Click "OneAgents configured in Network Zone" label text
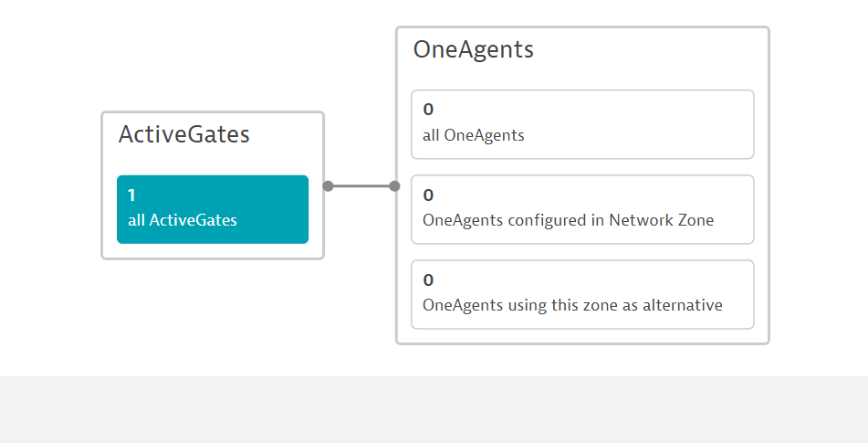Screen dimensions: 868x443 click(x=568, y=220)
